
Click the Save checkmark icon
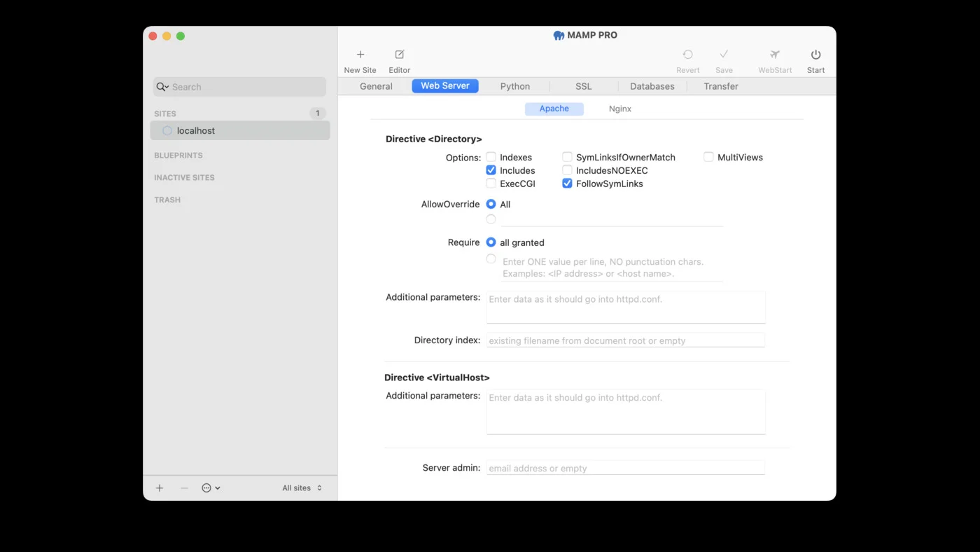[724, 55]
